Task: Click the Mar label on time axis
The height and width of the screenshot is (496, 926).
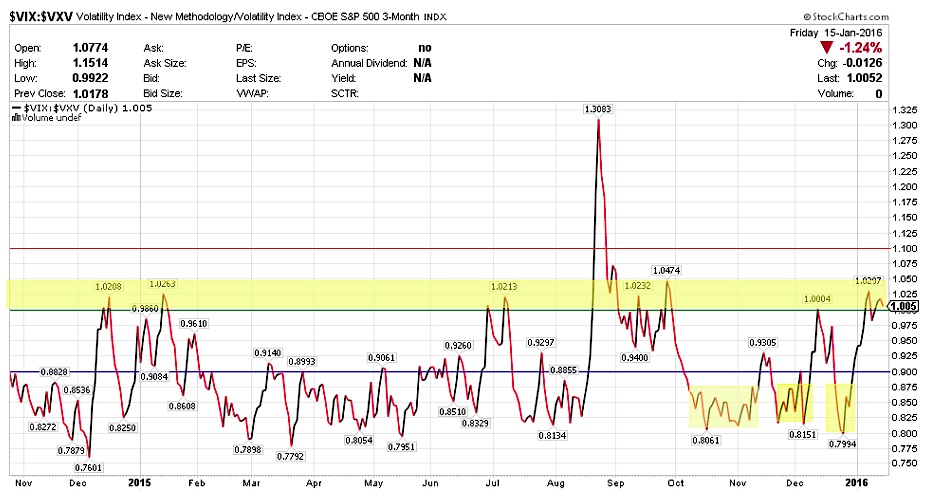Action: (252, 484)
